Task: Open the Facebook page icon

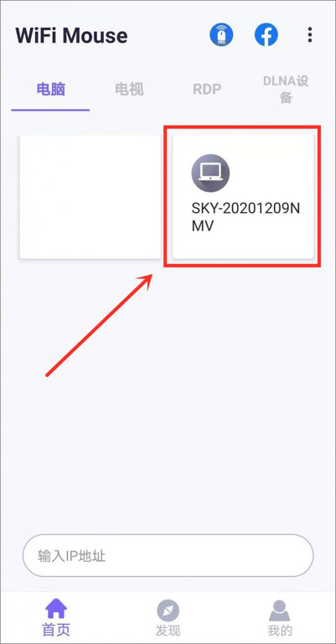Action: pyautogui.click(x=266, y=35)
